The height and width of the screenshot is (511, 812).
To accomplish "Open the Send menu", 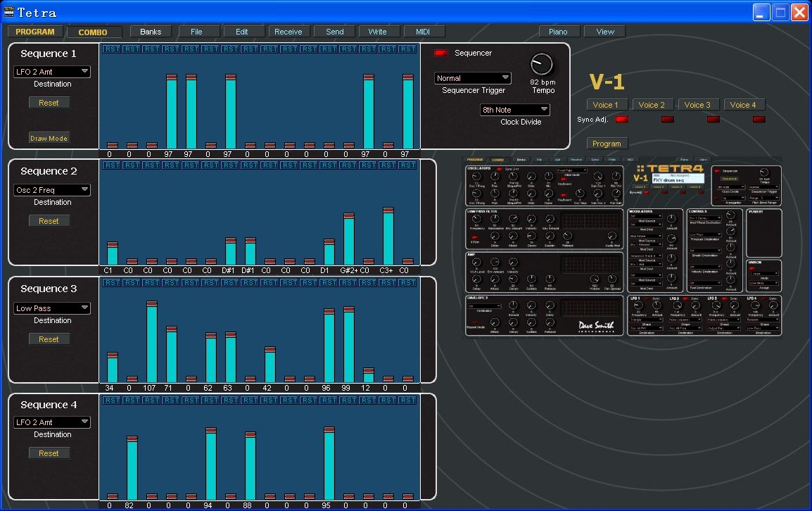I will click(x=334, y=32).
